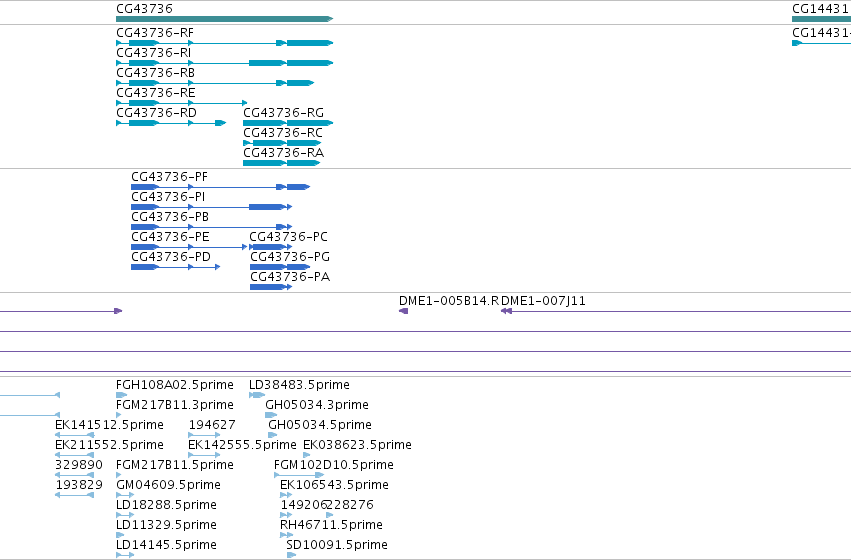851x560 pixels.
Task: Select protein CG43736-PF label
Action: [x=169, y=177]
